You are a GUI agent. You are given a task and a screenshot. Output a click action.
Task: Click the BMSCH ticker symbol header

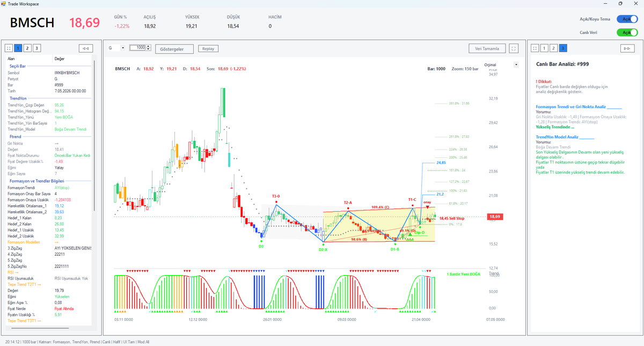point(32,23)
